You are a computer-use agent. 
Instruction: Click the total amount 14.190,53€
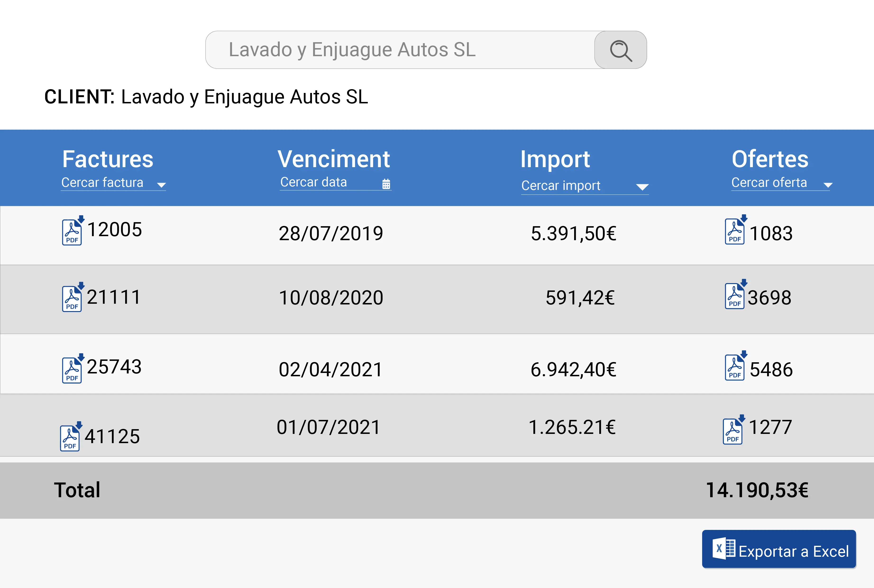click(x=757, y=491)
